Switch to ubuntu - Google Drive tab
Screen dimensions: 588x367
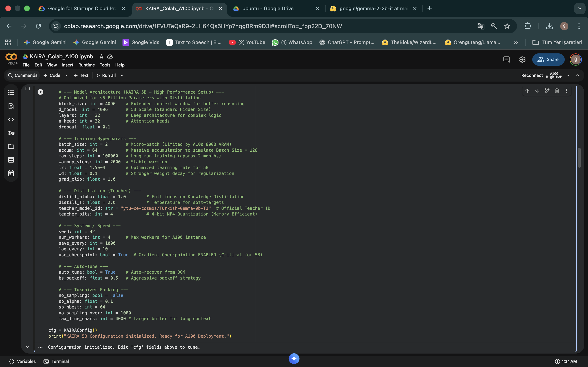coord(268,9)
